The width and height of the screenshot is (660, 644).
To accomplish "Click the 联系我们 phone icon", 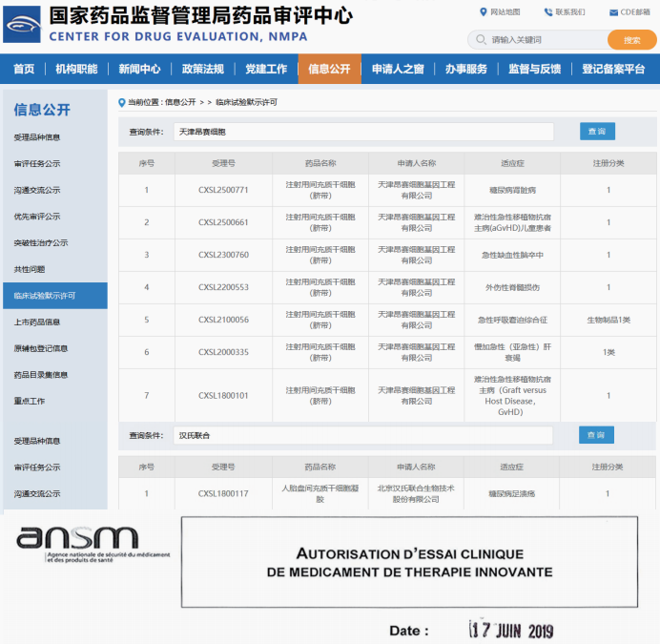I will pos(548,12).
